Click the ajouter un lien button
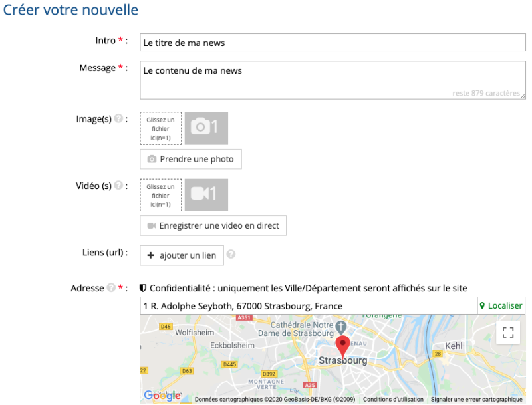This screenshot has width=532, height=405. coord(182,255)
